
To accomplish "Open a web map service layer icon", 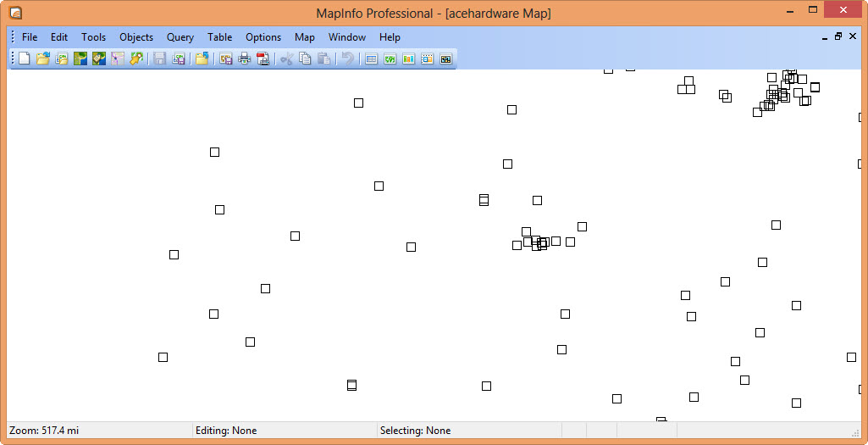I will pyautogui.click(x=80, y=58).
